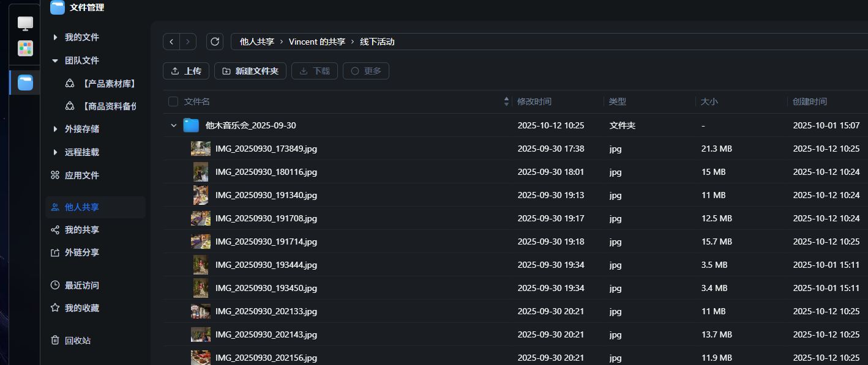Viewport: 868px width, 365px height.
Task: Collapse the 他木音乐会_2025-09-30 folder row
Action: [174, 125]
